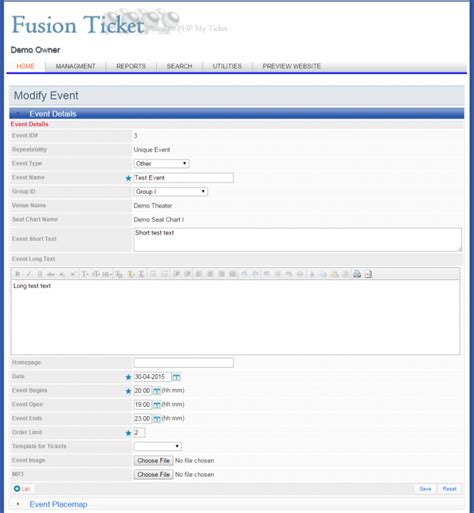Viewport: 474px width, 513px height.
Task: Apply strikethrough formatting in the editor toolbar
Action: pos(51,274)
